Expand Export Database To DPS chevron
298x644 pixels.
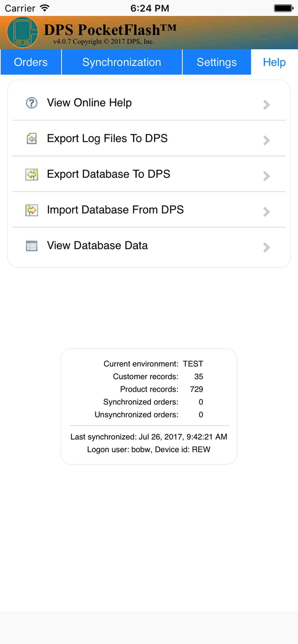pyautogui.click(x=266, y=176)
